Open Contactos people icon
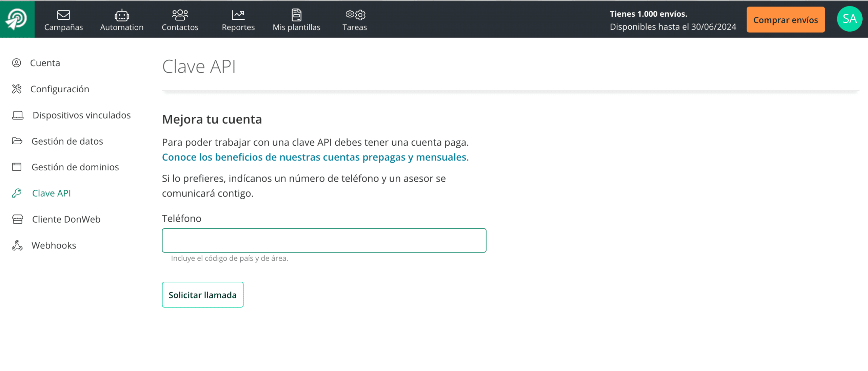The image size is (868, 371). 180,15
